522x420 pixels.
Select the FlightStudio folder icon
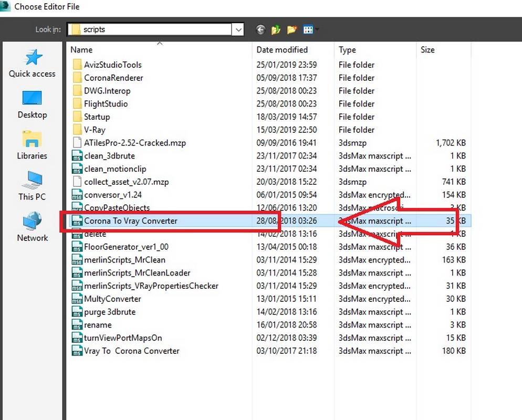tap(77, 103)
